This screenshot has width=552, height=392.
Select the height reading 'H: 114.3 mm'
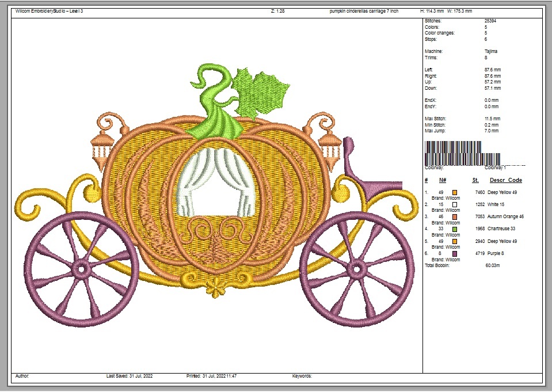pyautogui.click(x=432, y=12)
